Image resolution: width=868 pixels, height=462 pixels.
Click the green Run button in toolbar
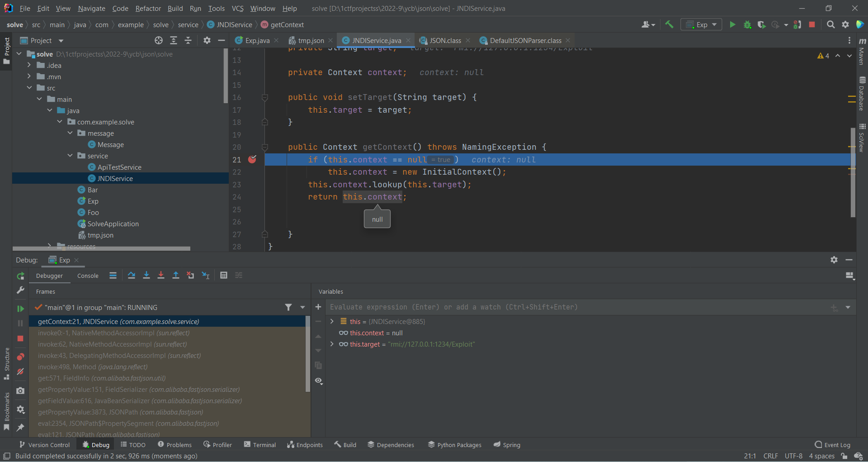(x=732, y=24)
